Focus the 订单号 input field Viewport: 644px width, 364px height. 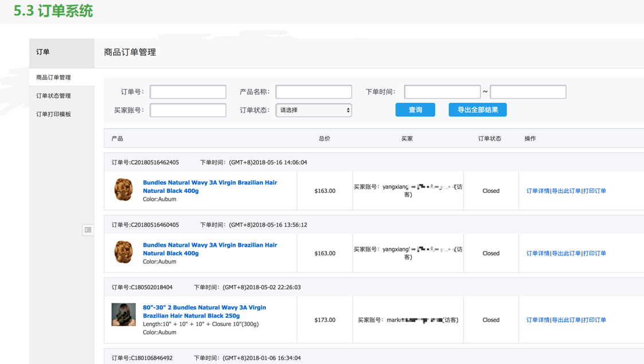(x=188, y=92)
